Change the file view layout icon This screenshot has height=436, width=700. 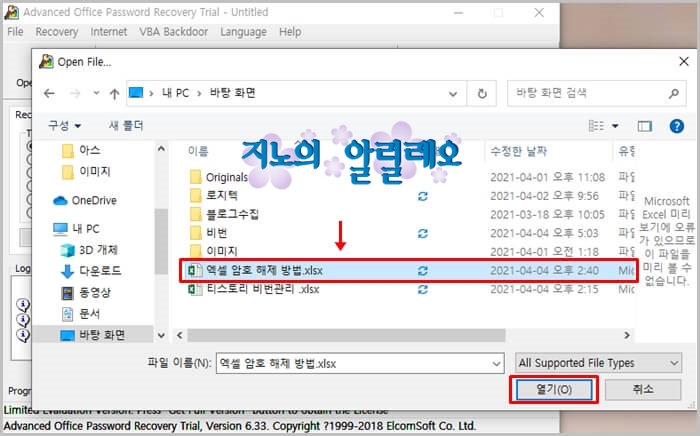(596, 126)
